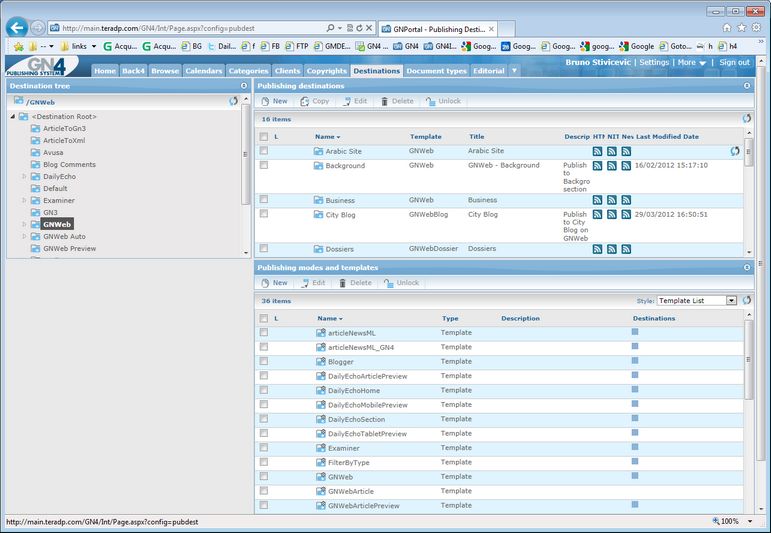Tick the GNWebArticle template checkbox
Image resolution: width=771 pixels, height=533 pixels.
(264, 491)
